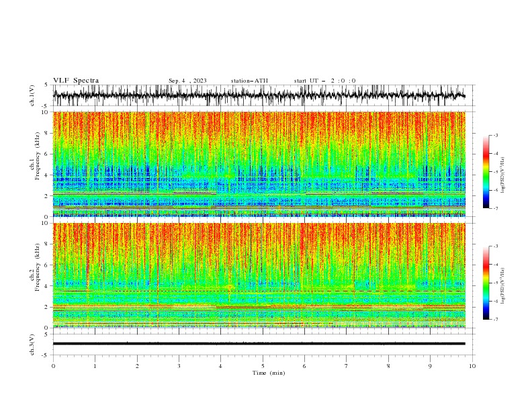Viewport: 532px width, 411px height.
Task: Click the ch.3 voltage waveform black trace
Action: pyautogui.click(x=259, y=344)
